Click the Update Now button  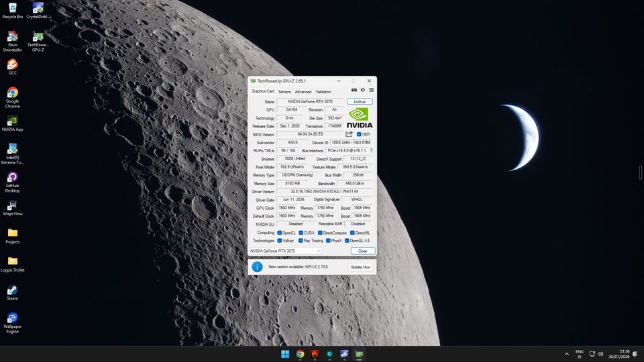(360, 267)
